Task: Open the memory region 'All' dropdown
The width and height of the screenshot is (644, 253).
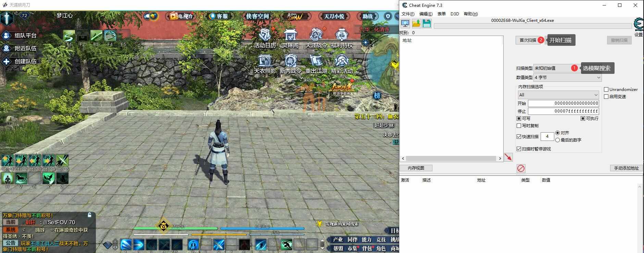Action: (558, 95)
